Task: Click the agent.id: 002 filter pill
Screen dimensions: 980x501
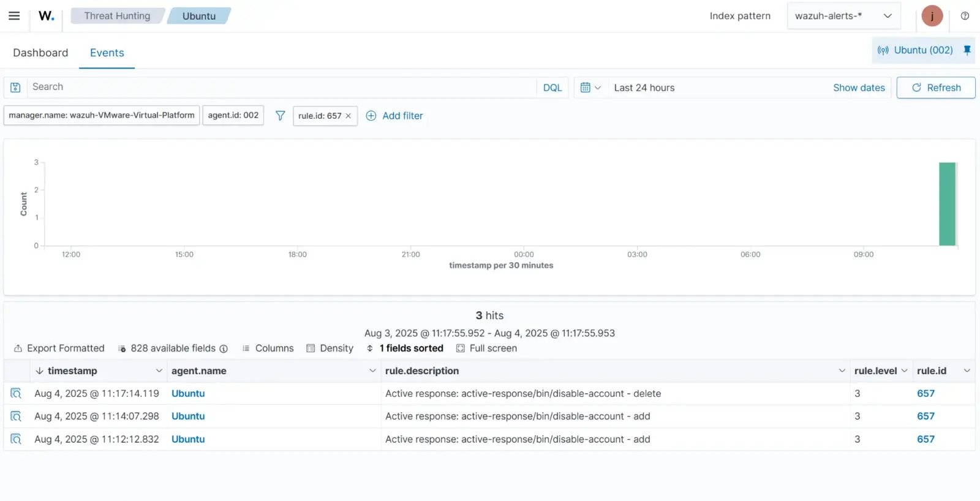Action: [x=233, y=115]
